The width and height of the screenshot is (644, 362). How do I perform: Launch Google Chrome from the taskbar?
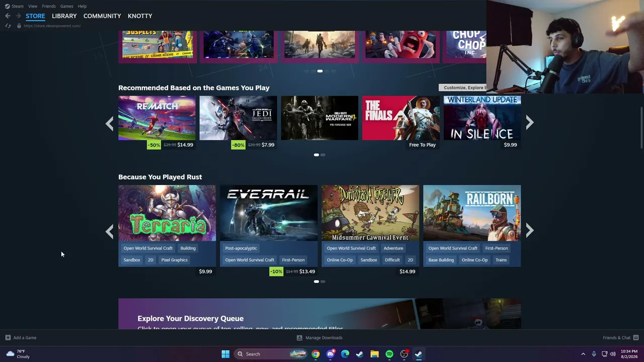point(315,354)
